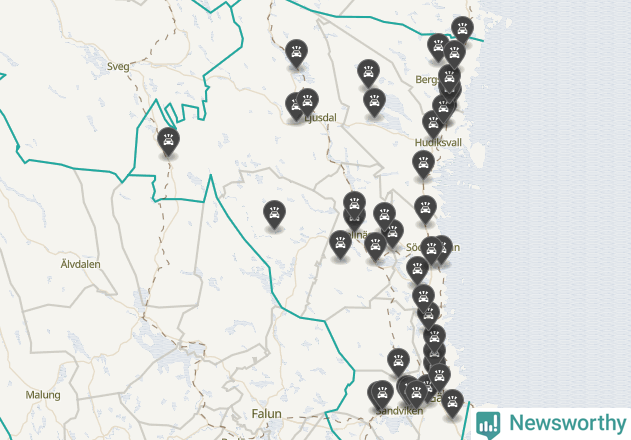Select the car marker southwest of Bollnäs cluster
This screenshot has height=440, width=631.
click(340, 244)
